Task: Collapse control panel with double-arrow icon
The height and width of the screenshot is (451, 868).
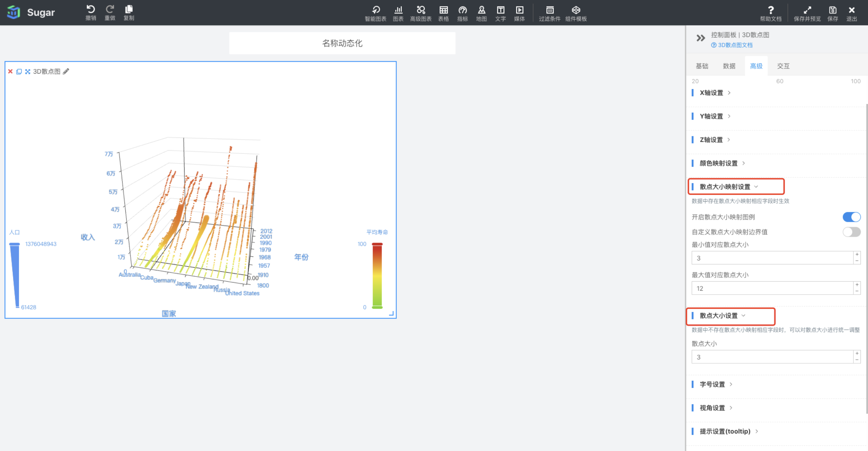Action: coord(701,38)
